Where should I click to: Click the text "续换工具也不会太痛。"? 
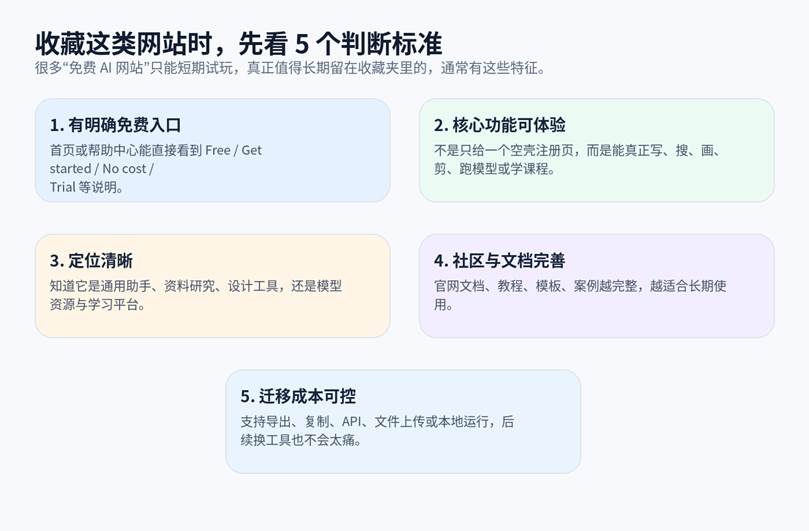[x=301, y=440]
